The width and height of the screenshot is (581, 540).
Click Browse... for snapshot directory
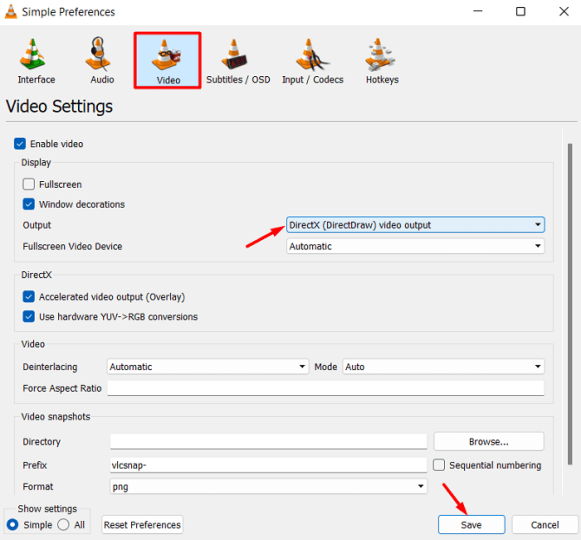pos(489,441)
